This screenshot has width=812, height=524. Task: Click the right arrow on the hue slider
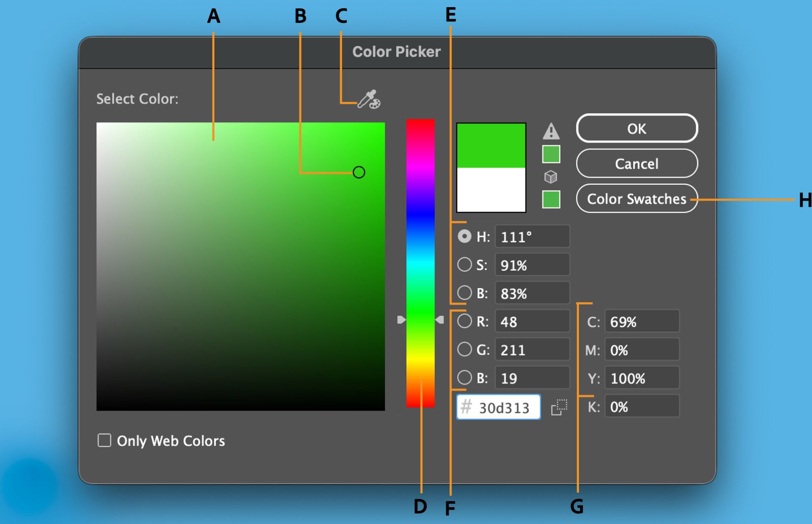point(440,320)
